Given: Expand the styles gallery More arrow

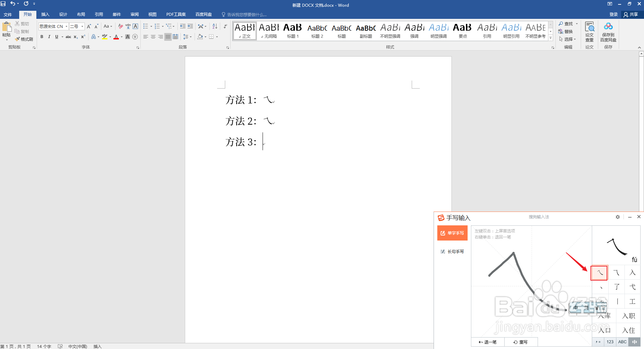Looking at the screenshot, I should tap(551, 38).
